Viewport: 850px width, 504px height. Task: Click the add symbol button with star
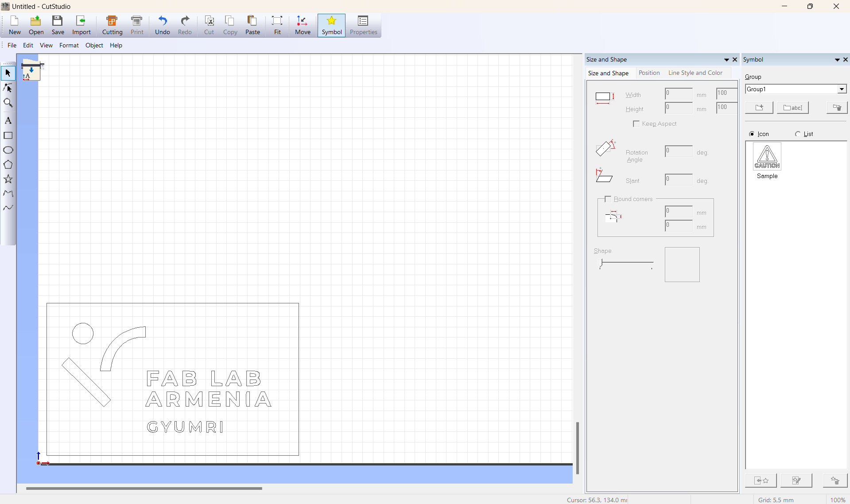pos(761,481)
